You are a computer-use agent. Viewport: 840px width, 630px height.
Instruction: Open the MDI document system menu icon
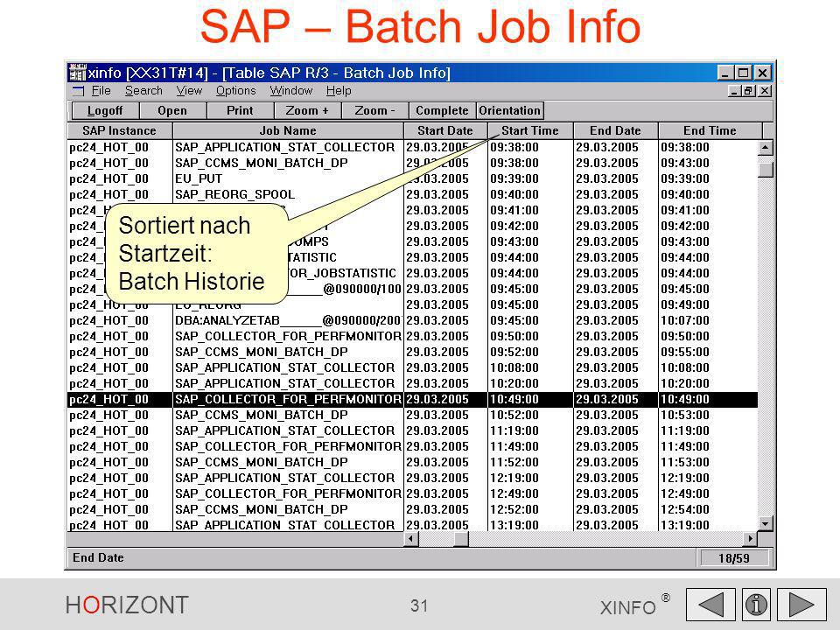click(x=78, y=91)
